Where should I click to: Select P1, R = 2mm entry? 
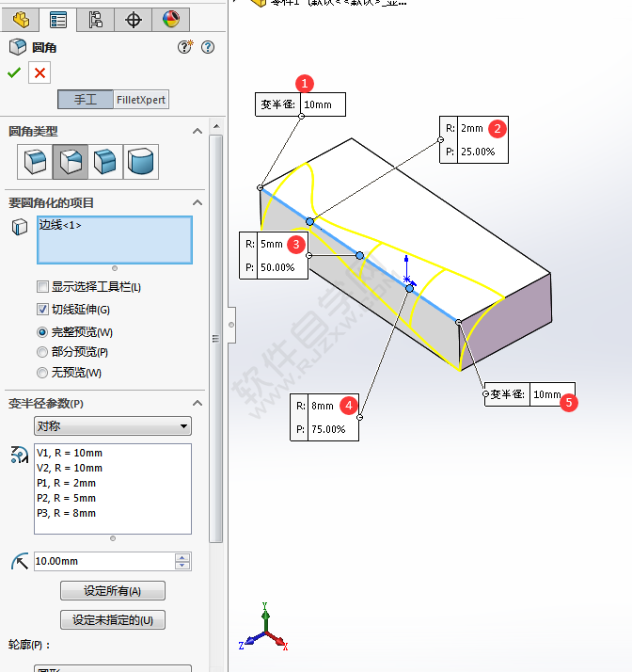point(67,483)
